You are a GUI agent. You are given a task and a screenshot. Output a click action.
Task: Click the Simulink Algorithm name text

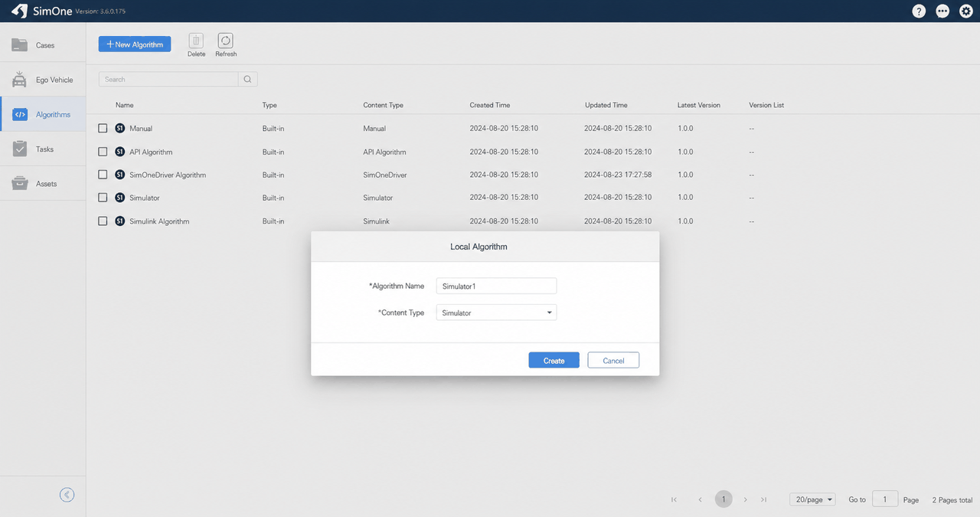click(159, 221)
